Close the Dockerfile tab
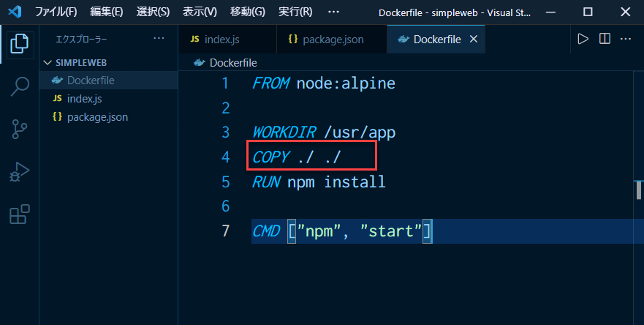644x325 pixels. click(474, 39)
